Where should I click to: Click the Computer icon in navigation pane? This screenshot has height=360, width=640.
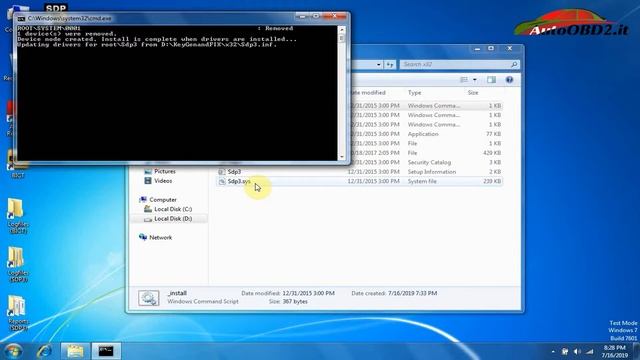click(143, 200)
